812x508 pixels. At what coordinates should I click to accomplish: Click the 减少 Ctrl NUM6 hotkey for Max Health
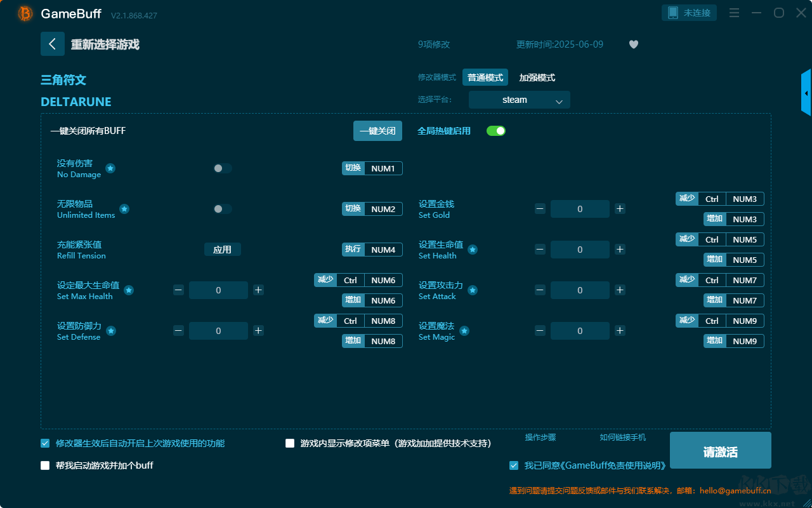point(358,280)
